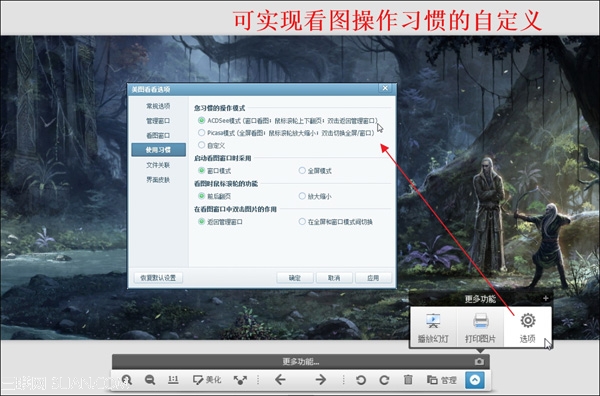Switch to 常规选项 section

[158, 106]
